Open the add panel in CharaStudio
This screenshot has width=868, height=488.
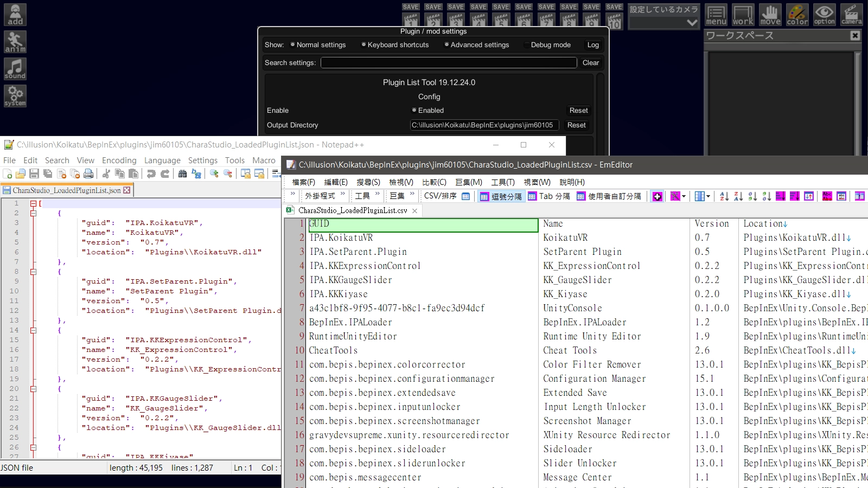coord(15,15)
